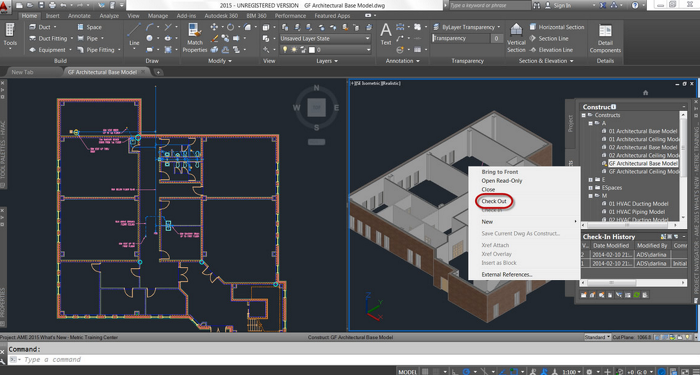Expand the Annotation panel
The image size is (700, 375).
point(402,61)
